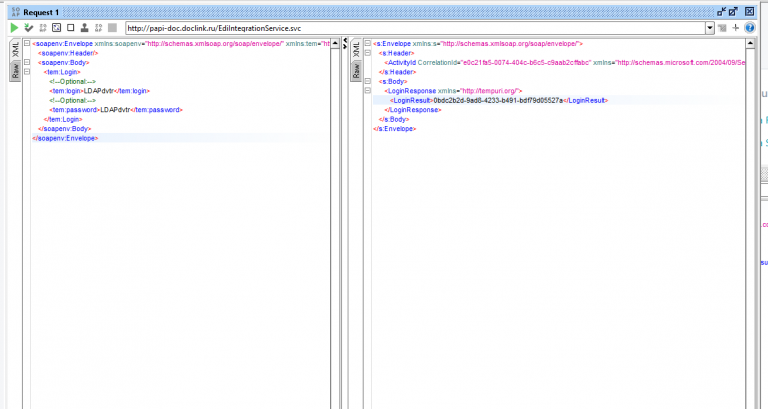Click the ActivityId CorrelationId line in response
Viewport: 768px width, 409px height.
pos(565,63)
